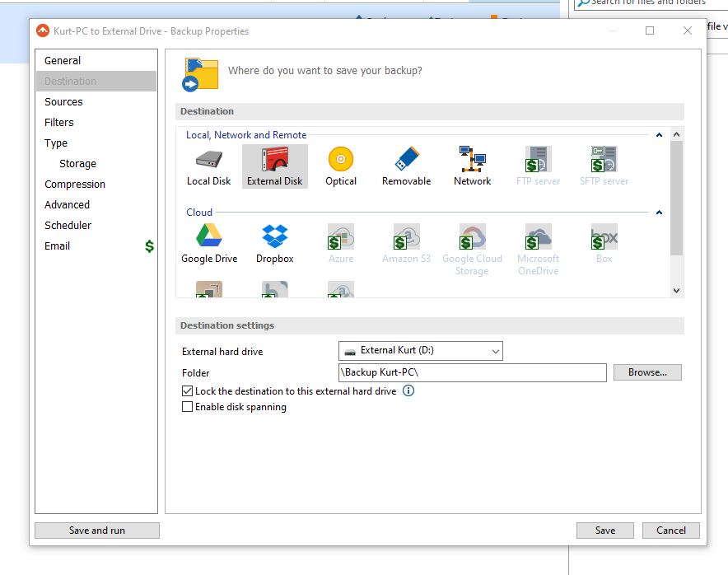The image size is (728, 575).
Task: Click destination list scrollbar down arrow
Action: 676,291
